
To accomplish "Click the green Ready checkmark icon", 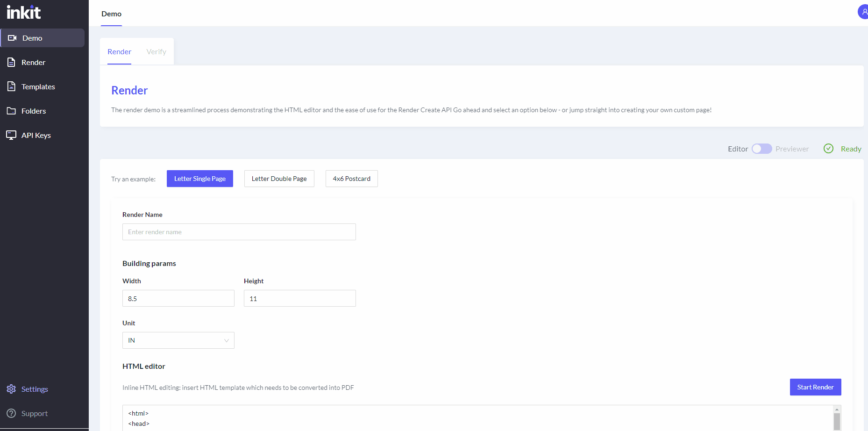I will [x=828, y=149].
